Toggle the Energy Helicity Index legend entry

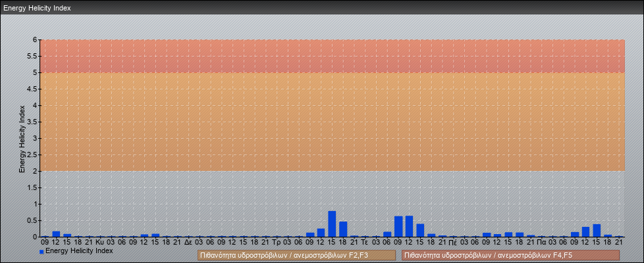[76, 251]
